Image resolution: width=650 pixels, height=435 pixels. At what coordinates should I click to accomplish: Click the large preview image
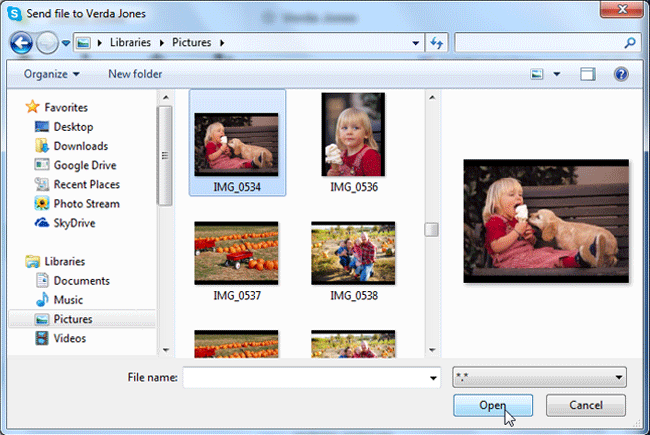coord(546,221)
